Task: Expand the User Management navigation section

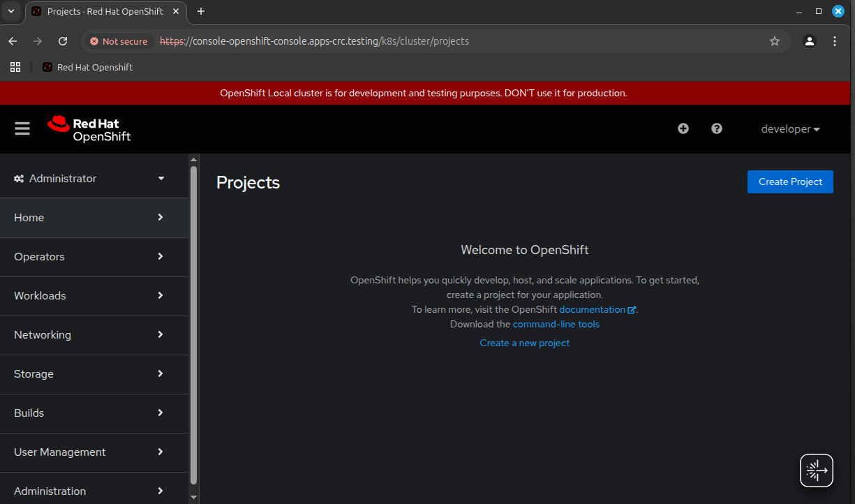Action: [x=94, y=452]
